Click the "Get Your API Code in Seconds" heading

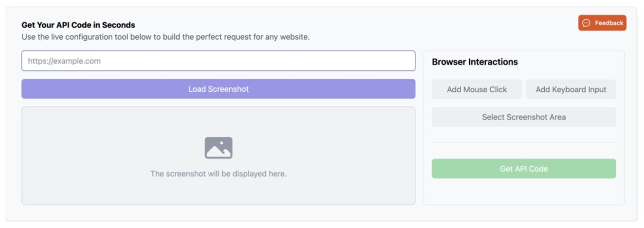[x=78, y=25]
